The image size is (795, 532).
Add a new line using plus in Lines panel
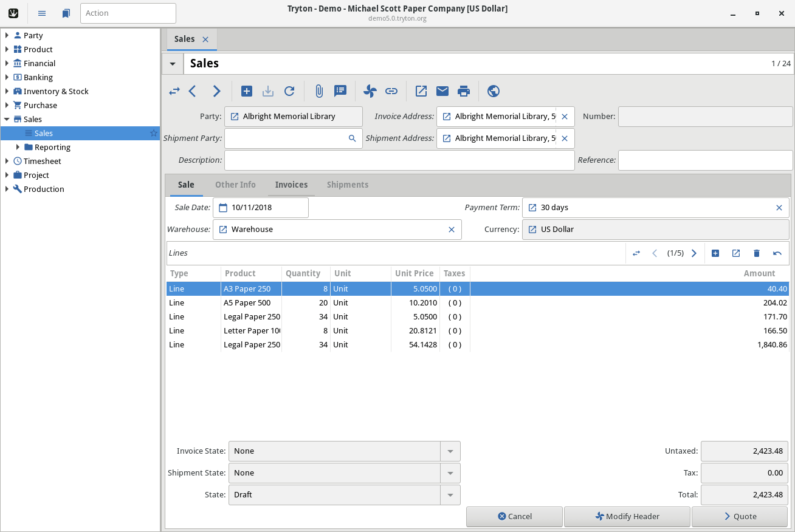click(x=715, y=253)
